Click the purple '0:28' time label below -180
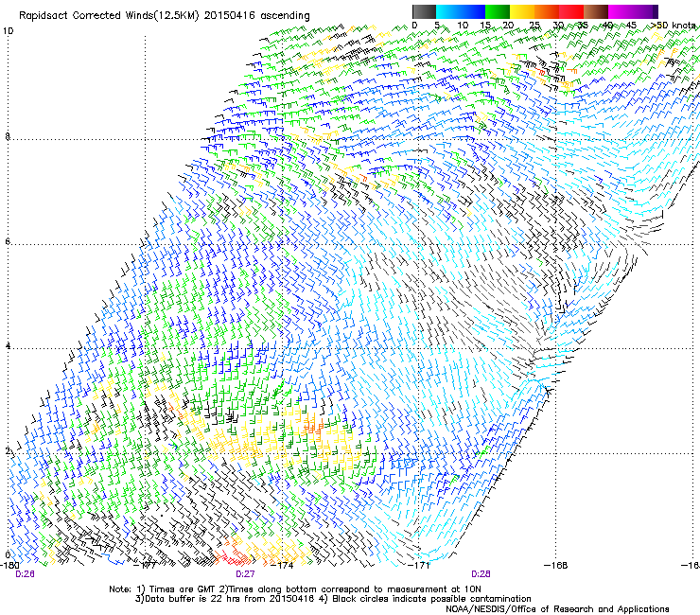This screenshot has width=700, height=615. click(25, 574)
